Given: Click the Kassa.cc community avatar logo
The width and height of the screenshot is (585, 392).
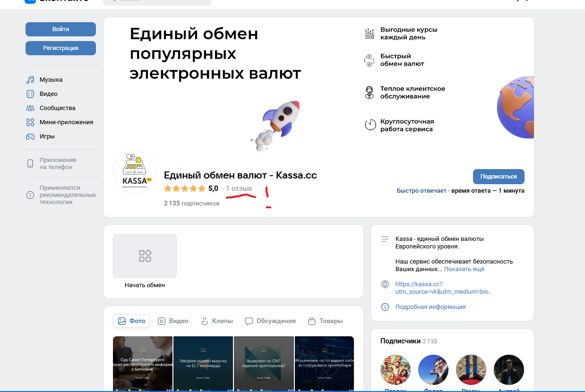Looking at the screenshot, I should click(135, 172).
